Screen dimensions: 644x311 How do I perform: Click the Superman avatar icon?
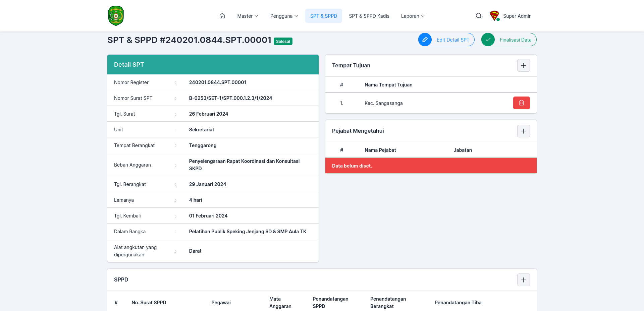494,16
